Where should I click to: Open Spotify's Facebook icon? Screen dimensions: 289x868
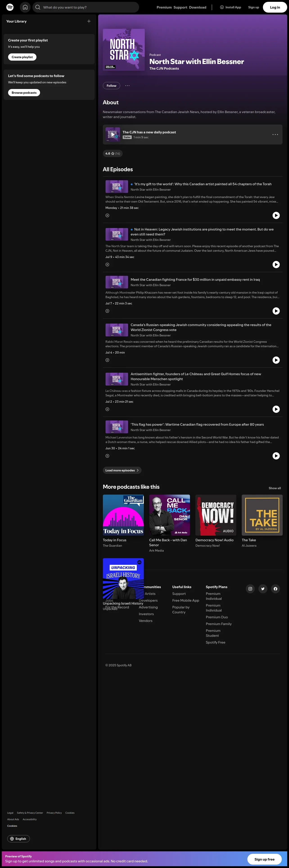click(x=275, y=589)
